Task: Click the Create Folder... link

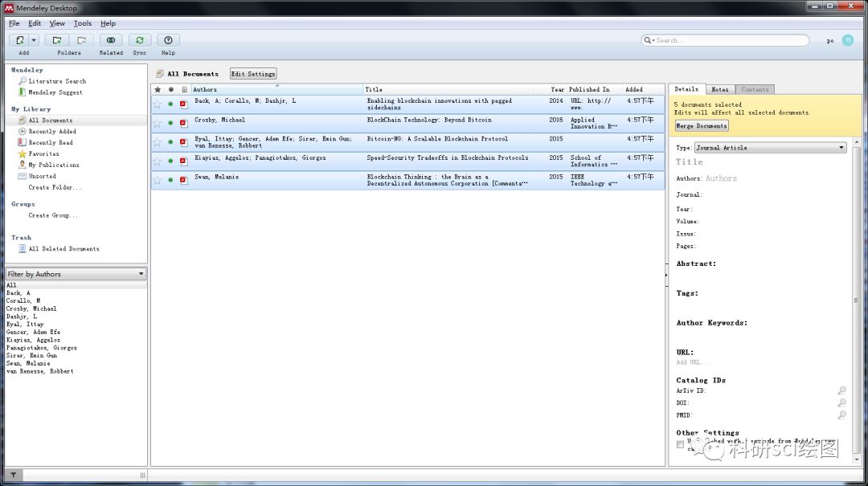Action: point(55,187)
